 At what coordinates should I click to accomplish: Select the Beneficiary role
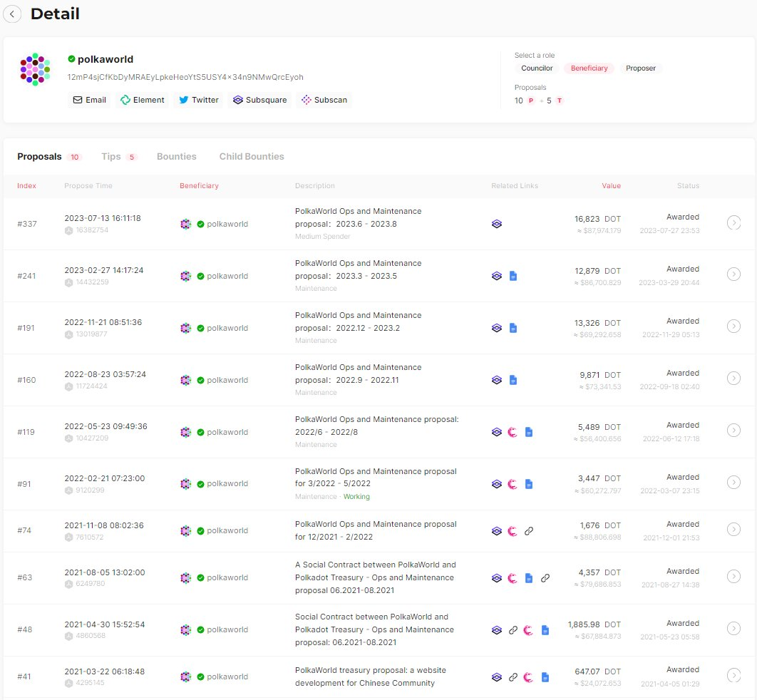pos(589,68)
